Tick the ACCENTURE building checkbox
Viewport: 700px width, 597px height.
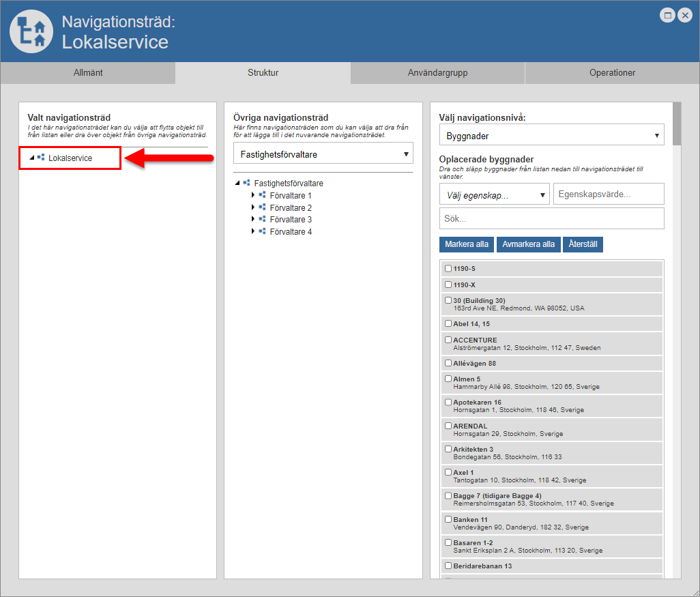tap(448, 340)
